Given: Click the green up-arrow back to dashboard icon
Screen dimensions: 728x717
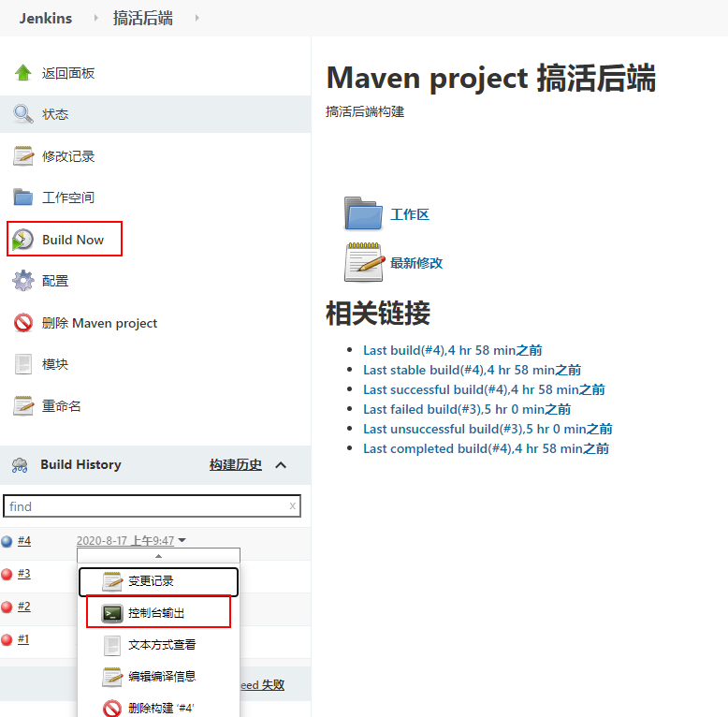Looking at the screenshot, I should [22, 73].
